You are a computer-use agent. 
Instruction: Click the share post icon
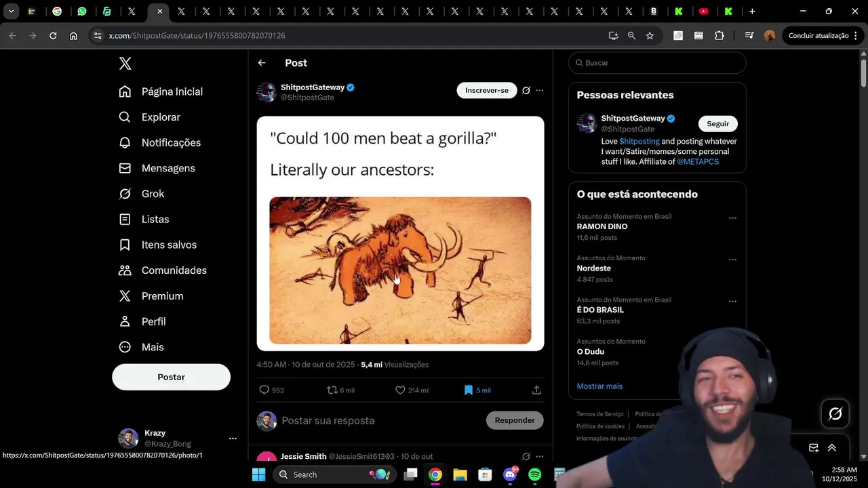coord(536,390)
